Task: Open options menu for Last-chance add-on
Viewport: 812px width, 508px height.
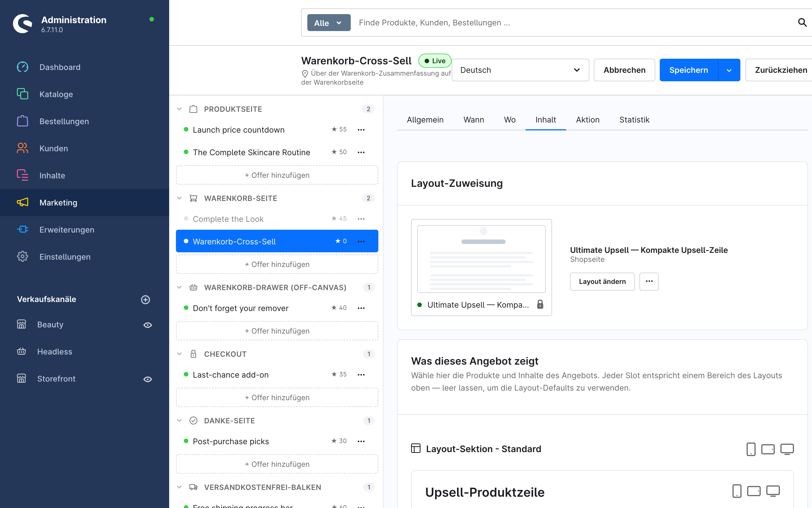Action: click(x=361, y=375)
